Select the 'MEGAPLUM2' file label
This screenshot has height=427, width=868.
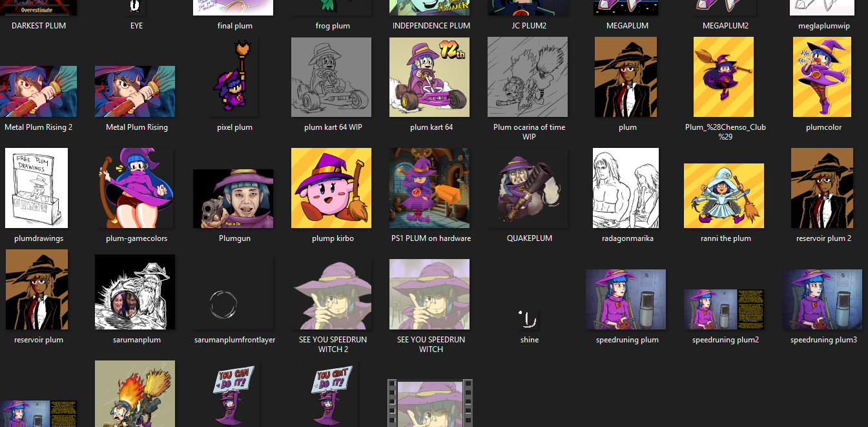(x=725, y=26)
